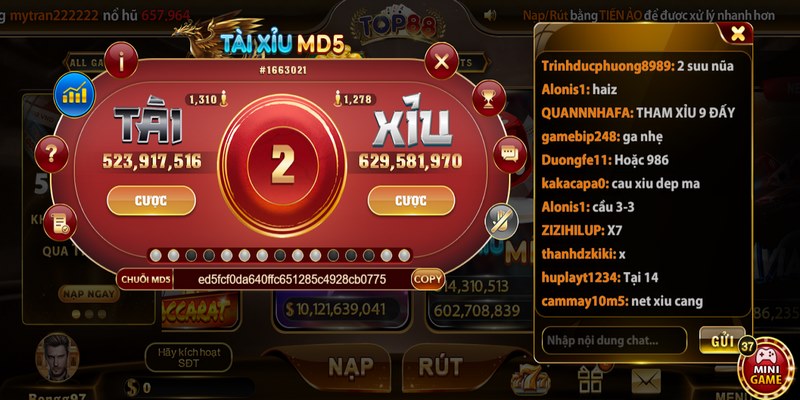
Task: Toggle the chat bubble icon
Action: (x=509, y=155)
